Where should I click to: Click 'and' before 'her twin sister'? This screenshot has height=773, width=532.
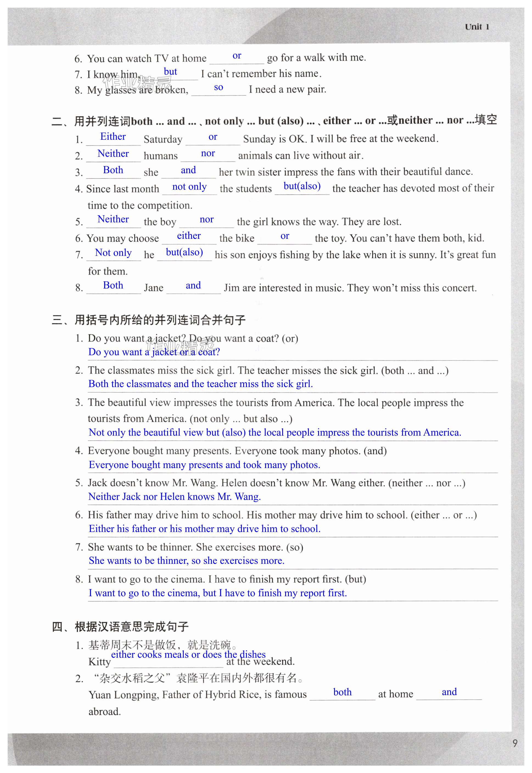[x=188, y=170]
